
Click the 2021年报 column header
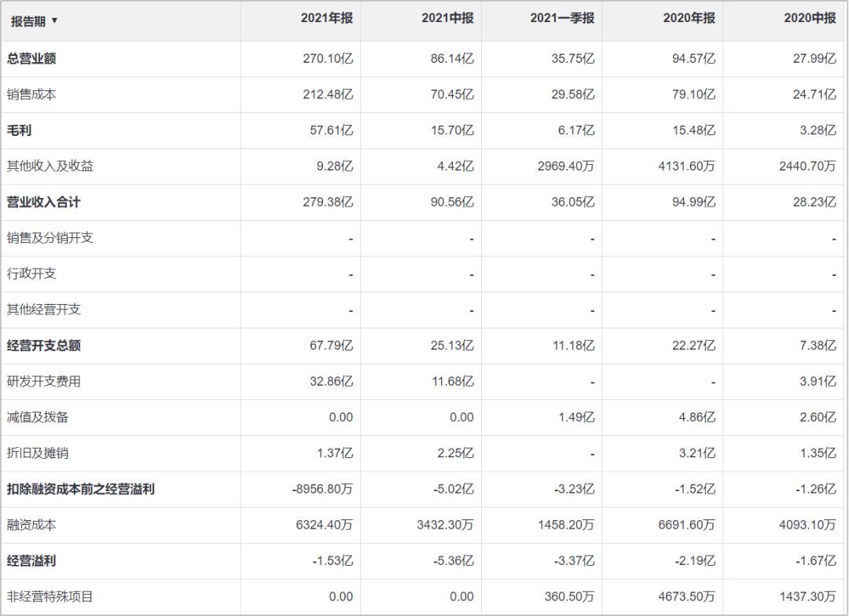[x=326, y=18]
